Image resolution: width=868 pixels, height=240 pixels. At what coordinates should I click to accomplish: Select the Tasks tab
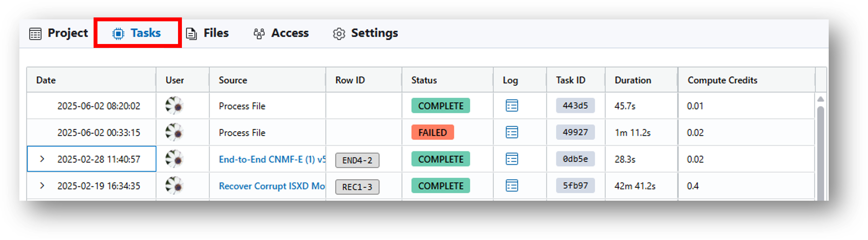pos(136,33)
